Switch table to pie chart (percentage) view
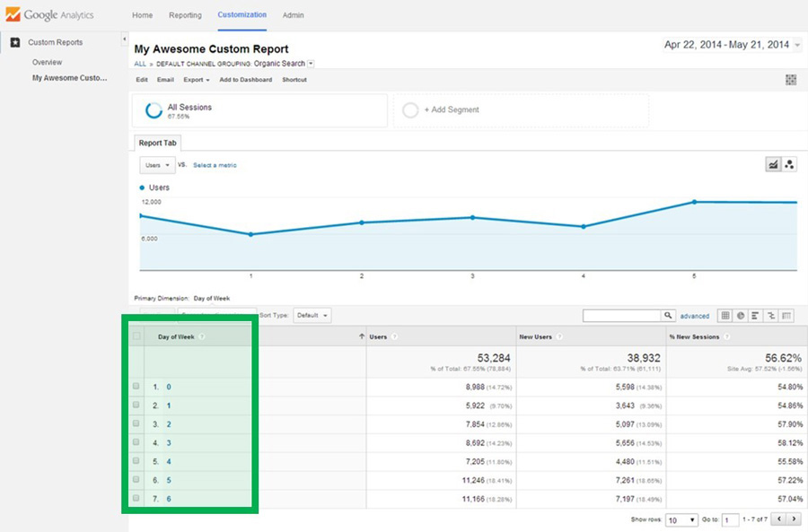 [740, 316]
